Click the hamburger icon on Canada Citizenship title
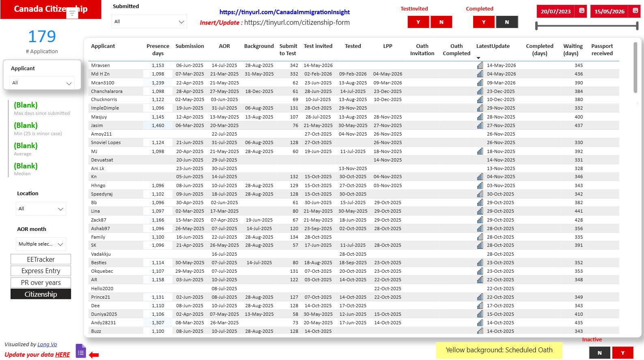The height and width of the screenshot is (360, 644). pos(72,13)
